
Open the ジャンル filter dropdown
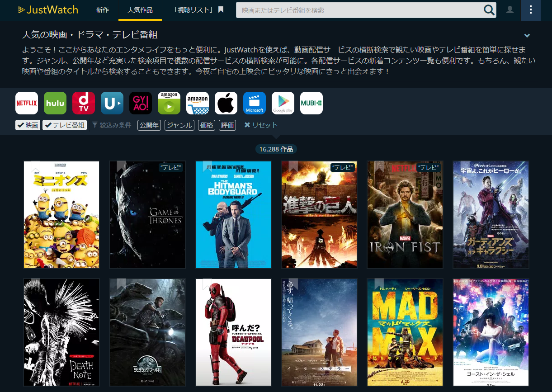point(179,125)
